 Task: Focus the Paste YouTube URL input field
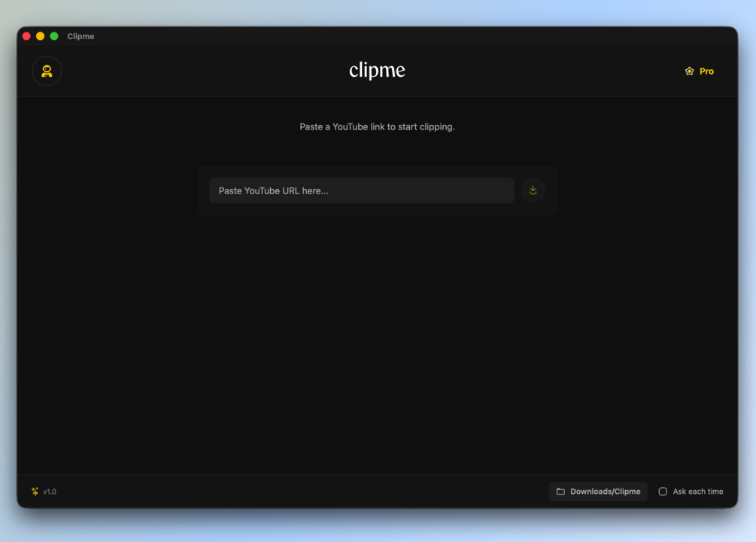click(362, 190)
